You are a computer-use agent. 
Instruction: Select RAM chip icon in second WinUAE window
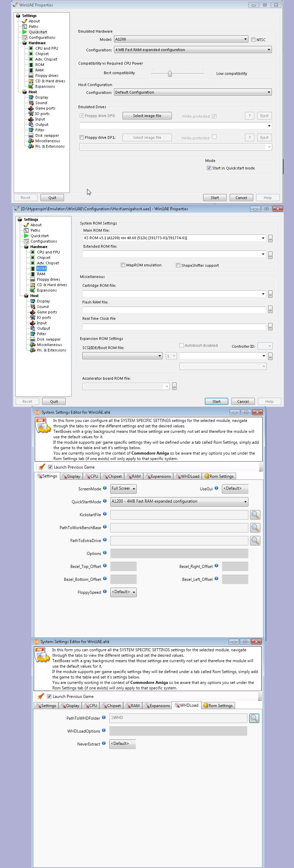pos(33,274)
